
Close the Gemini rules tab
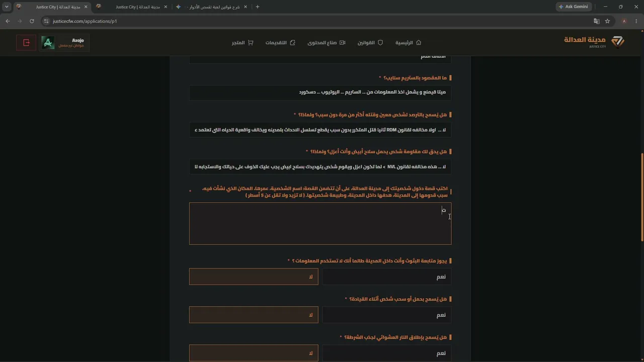point(246,7)
